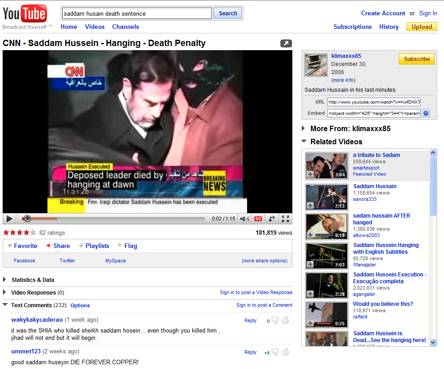This screenshot has height=369, width=444.
Task: Reply to ummet123's comment
Action: coord(250,352)
